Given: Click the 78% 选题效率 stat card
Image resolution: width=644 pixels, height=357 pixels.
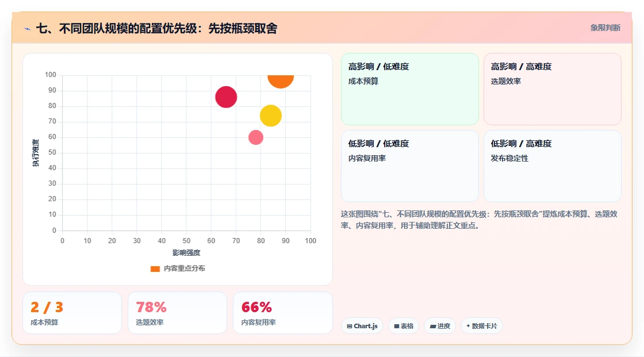Looking at the screenshot, I should pyautogui.click(x=178, y=313).
